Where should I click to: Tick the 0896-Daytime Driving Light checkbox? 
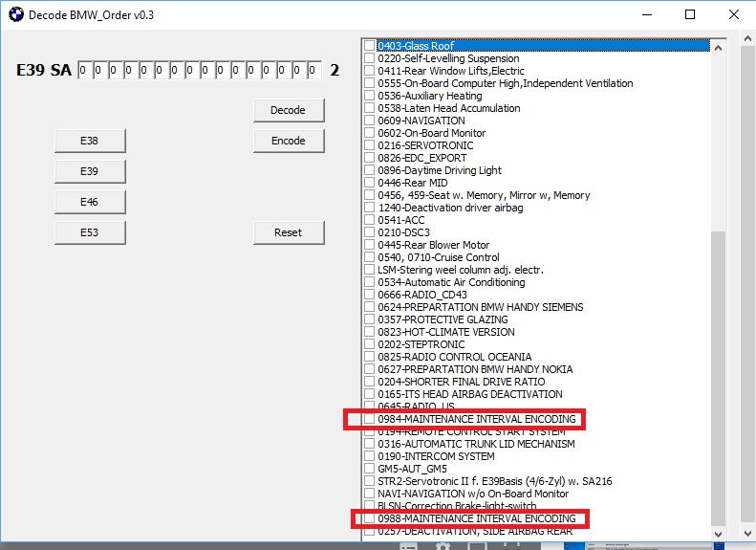pyautogui.click(x=370, y=170)
